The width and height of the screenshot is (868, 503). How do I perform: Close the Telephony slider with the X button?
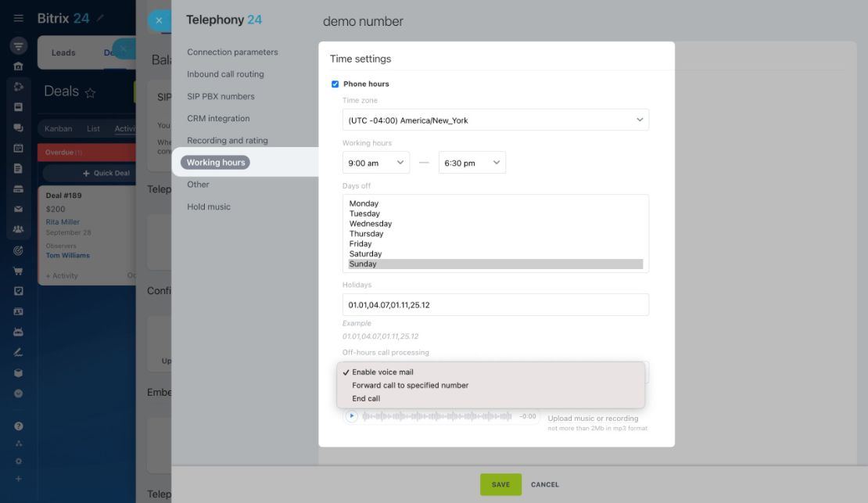159,20
